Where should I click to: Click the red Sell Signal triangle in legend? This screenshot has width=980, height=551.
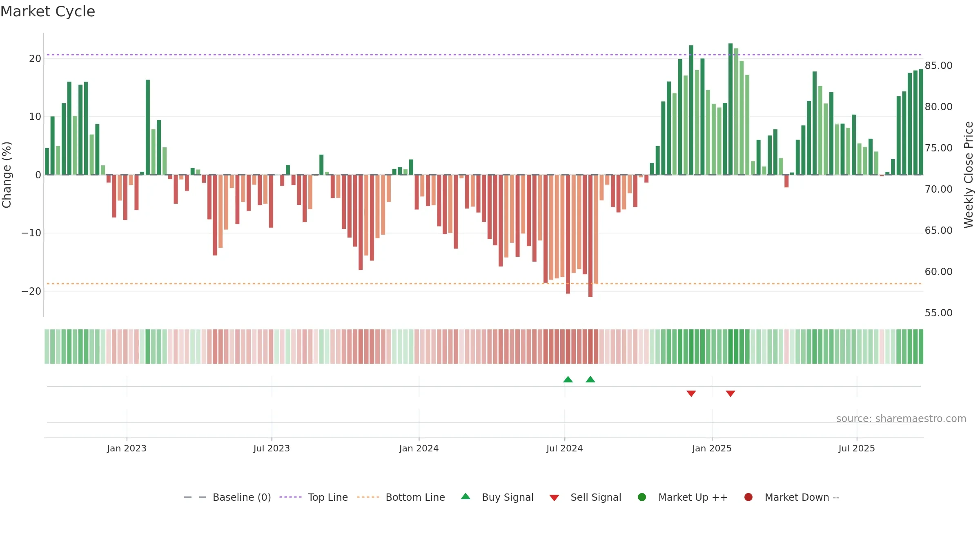[x=554, y=498]
